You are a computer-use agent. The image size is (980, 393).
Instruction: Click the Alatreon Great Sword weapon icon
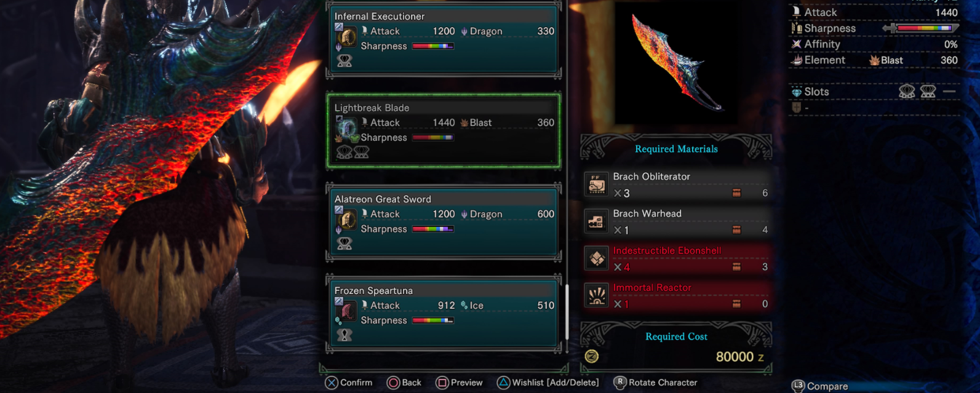[x=348, y=220]
